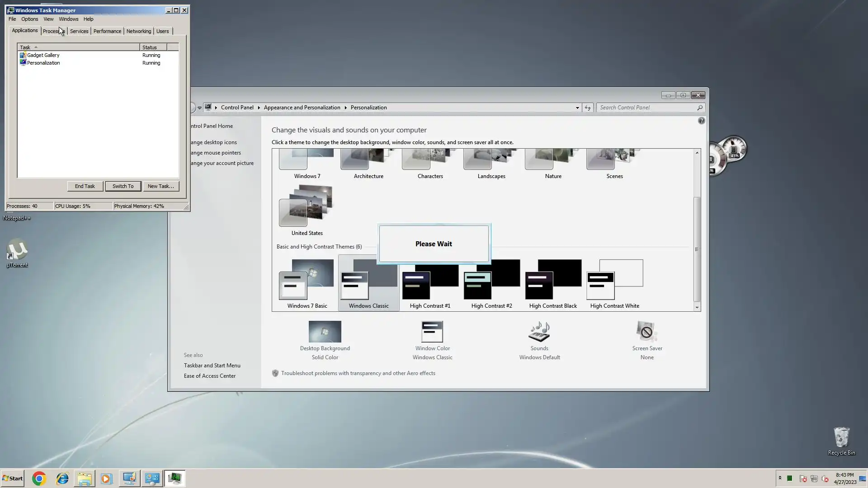Open Taskbar and Start Menu link

click(x=212, y=366)
